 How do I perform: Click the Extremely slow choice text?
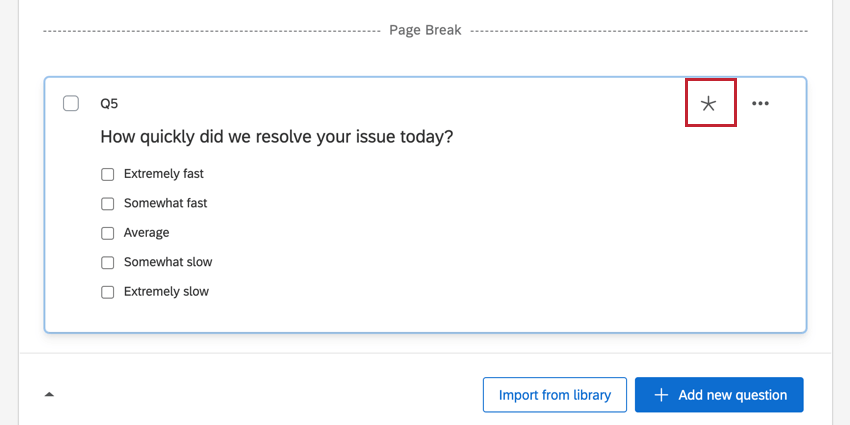166,292
